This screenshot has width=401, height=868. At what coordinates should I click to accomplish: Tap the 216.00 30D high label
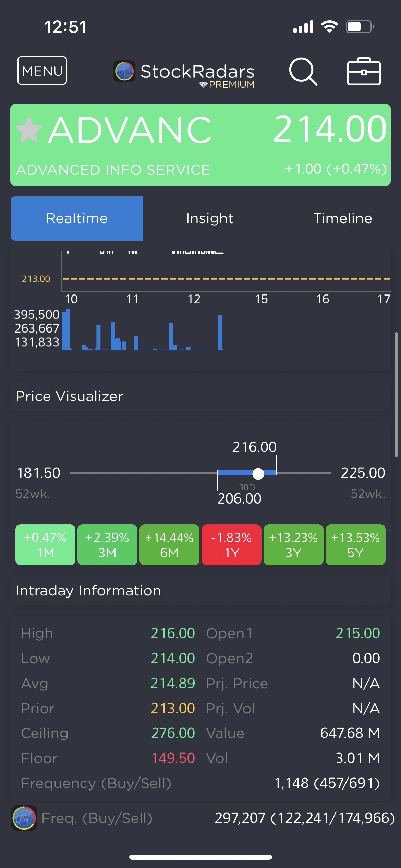(x=254, y=447)
